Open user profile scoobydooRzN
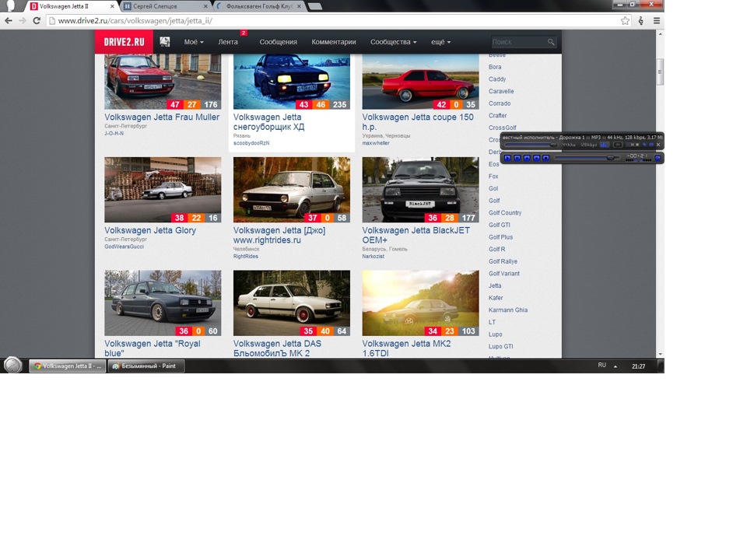Image resolution: width=747 pixels, height=560 pixels. pyautogui.click(x=251, y=143)
